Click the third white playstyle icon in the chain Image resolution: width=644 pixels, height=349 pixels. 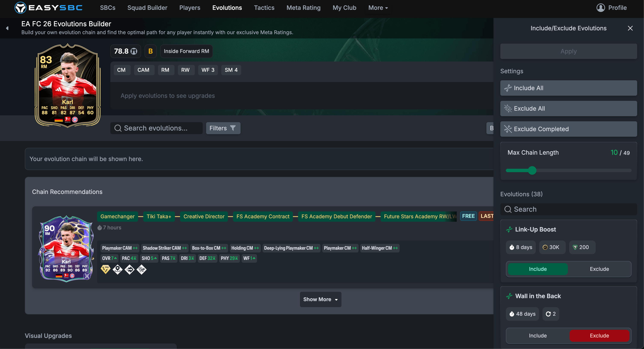(x=130, y=269)
